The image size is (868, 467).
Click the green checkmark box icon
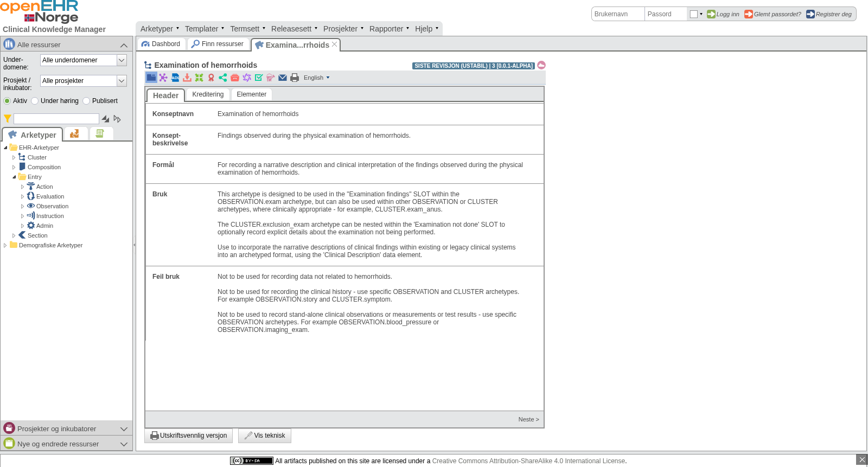point(259,78)
